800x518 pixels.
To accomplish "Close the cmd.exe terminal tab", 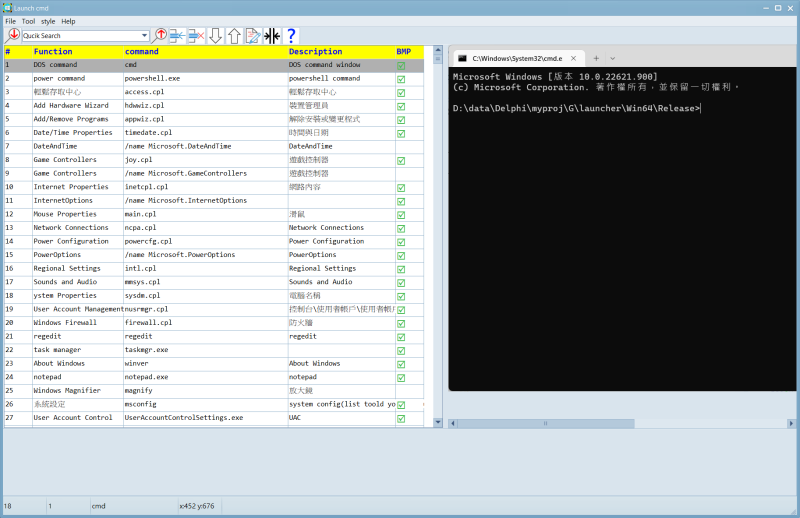I will point(573,58).
